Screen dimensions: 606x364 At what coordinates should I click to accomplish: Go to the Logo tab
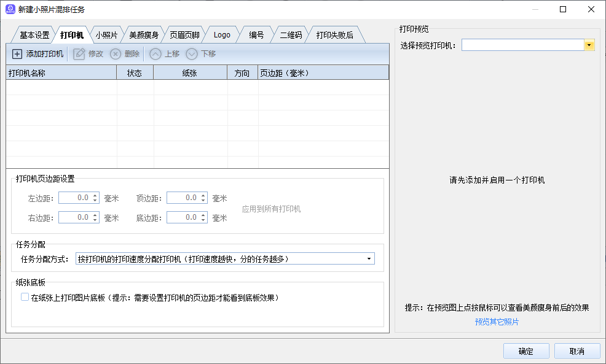click(222, 35)
